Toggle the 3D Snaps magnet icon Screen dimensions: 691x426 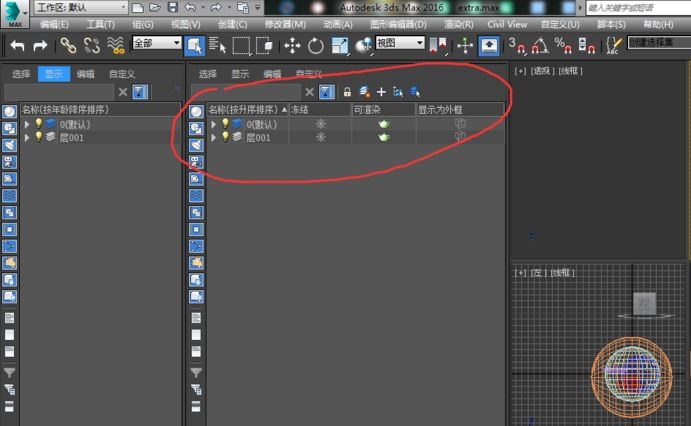click(x=517, y=46)
